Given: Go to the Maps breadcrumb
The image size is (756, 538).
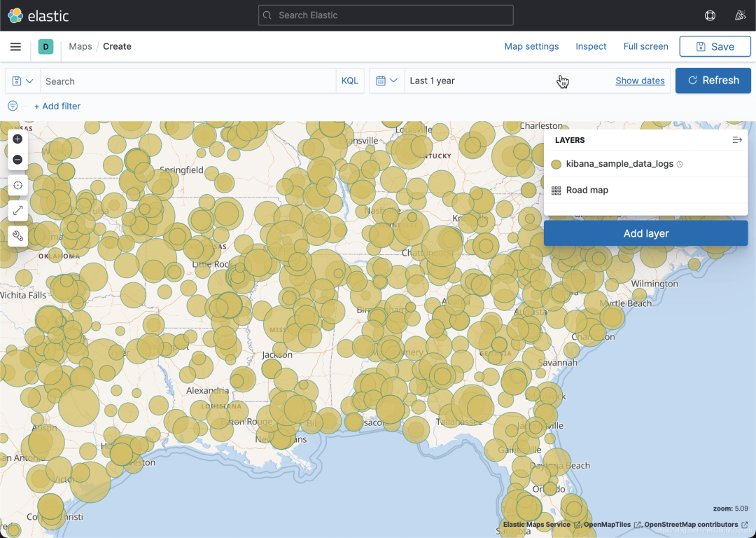Looking at the screenshot, I should (x=80, y=46).
